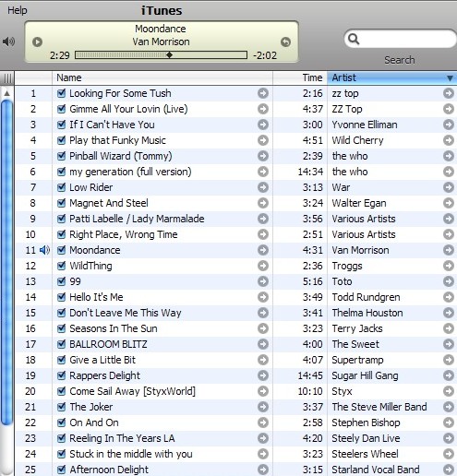Select the song Seasons In The Sun
This screenshot has height=476, width=457.
[114, 328]
